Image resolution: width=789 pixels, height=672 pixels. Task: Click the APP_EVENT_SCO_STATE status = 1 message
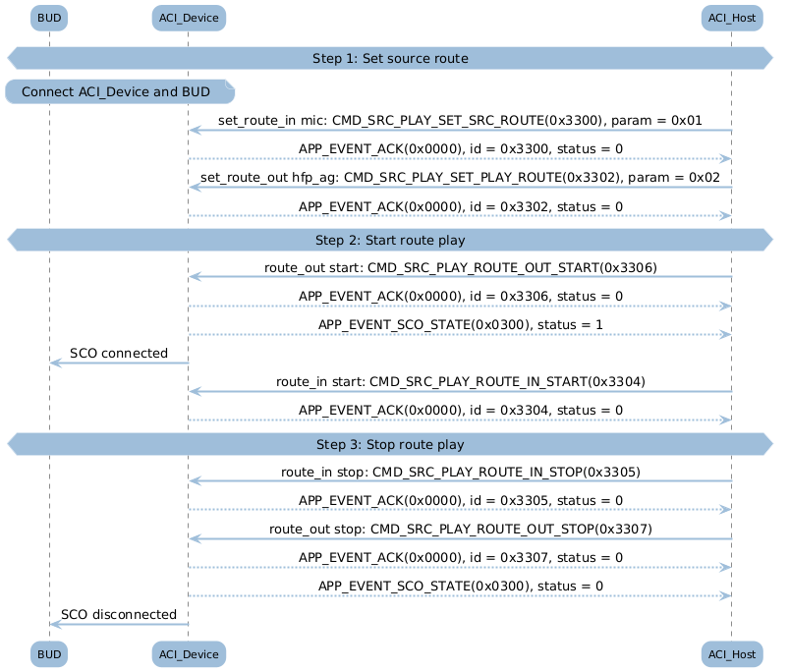click(461, 325)
